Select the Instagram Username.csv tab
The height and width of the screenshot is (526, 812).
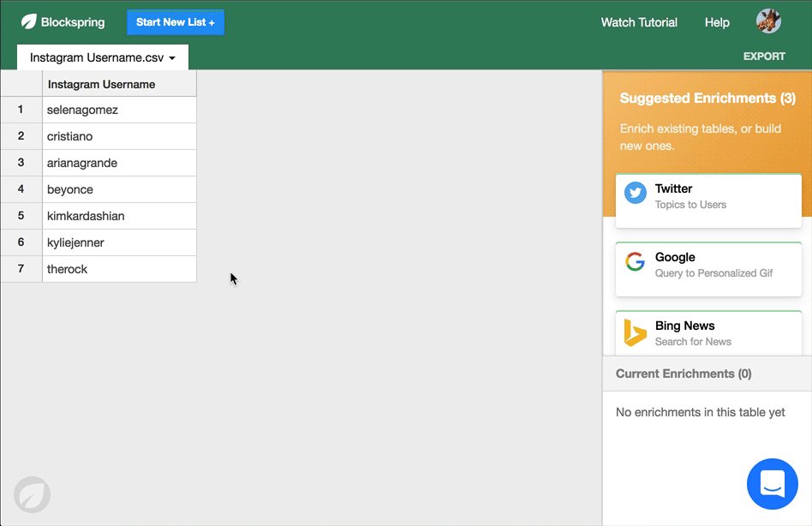click(103, 57)
